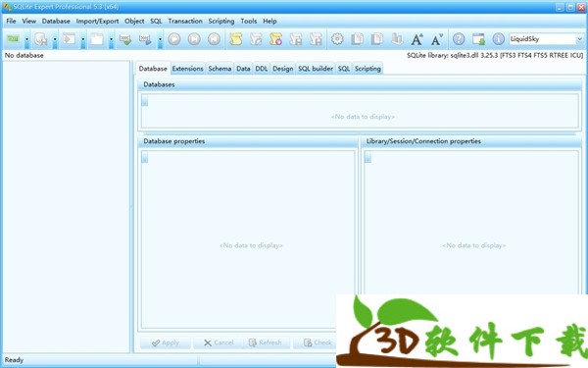588x368 pixels.
Task: Increase font size with the A-up icon
Action: click(417, 39)
